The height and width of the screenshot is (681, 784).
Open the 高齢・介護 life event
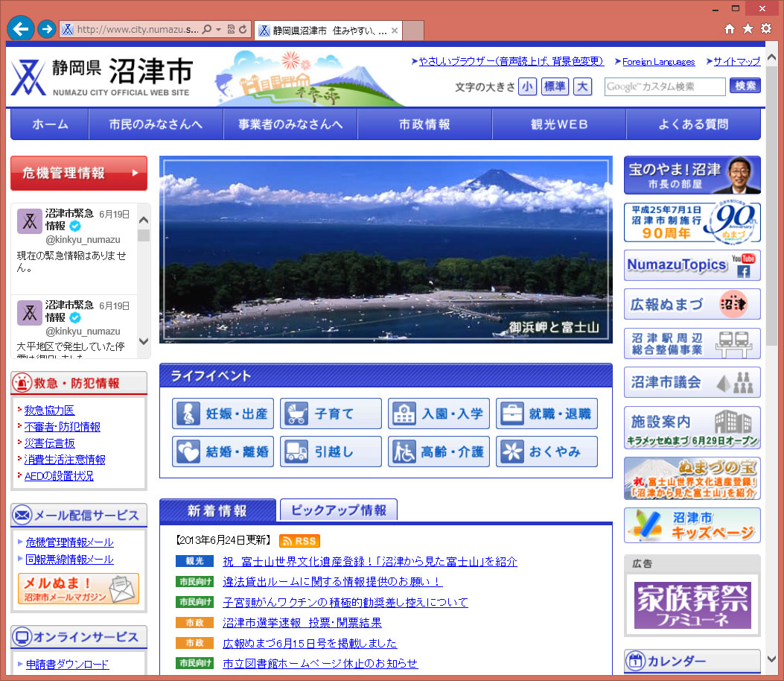point(439,452)
